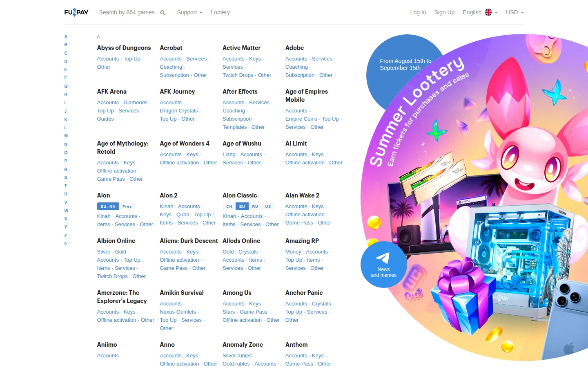Select the Free server tab under Aion
The width and height of the screenshot is (588, 368).
click(127, 206)
